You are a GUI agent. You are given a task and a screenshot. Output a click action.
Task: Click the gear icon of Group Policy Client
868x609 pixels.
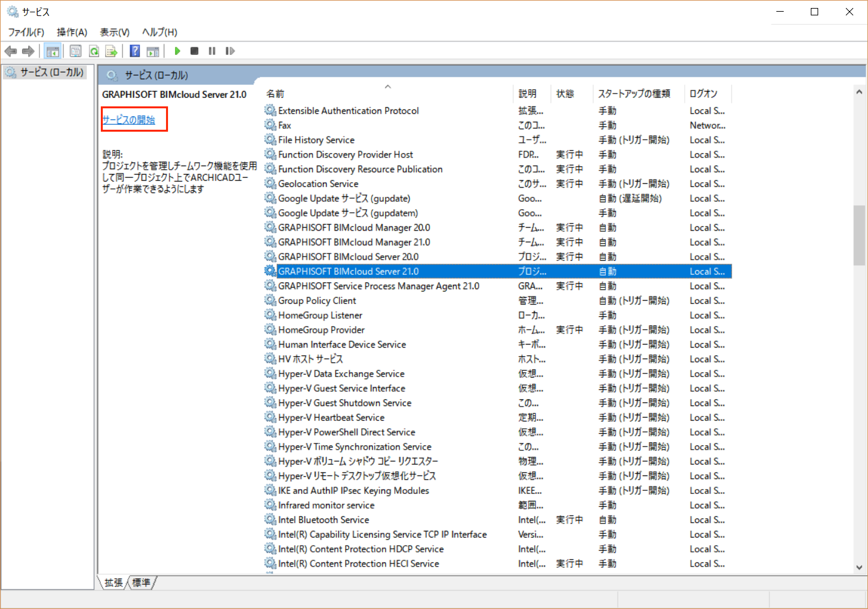(x=270, y=300)
